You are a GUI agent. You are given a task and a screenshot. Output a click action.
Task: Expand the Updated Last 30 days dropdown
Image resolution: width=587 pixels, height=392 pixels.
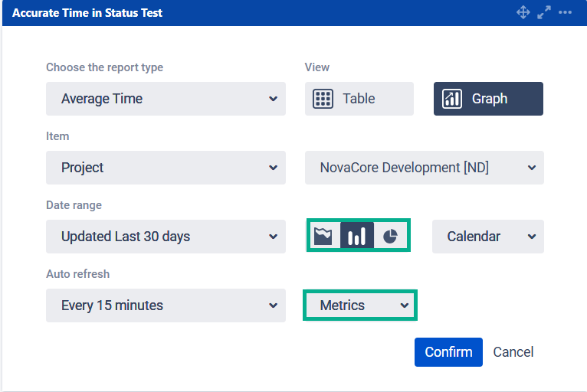[166, 237]
